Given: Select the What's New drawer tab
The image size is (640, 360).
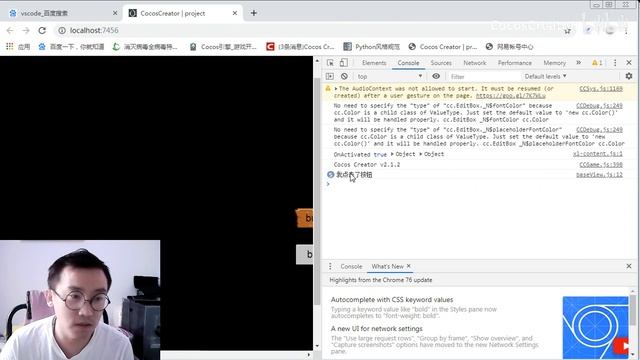Looking at the screenshot, I should [387, 267].
